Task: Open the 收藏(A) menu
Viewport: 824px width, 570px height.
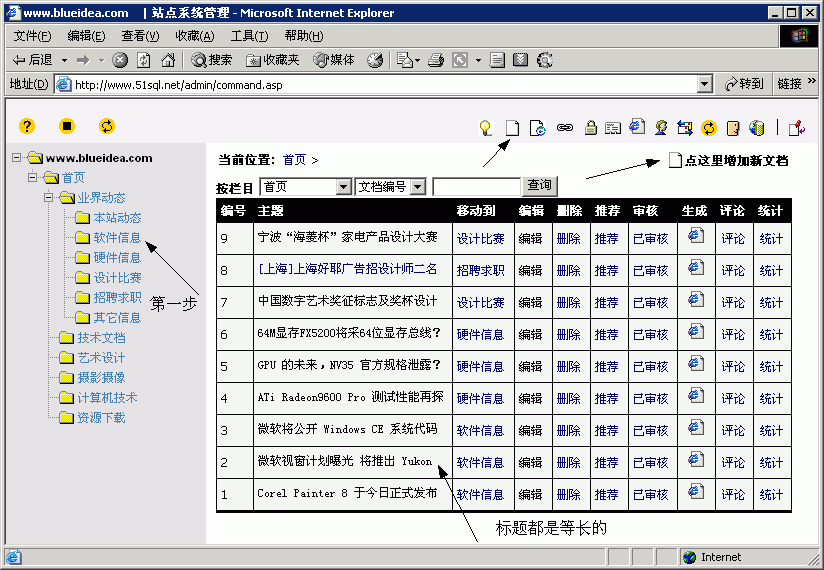Action: (194, 36)
